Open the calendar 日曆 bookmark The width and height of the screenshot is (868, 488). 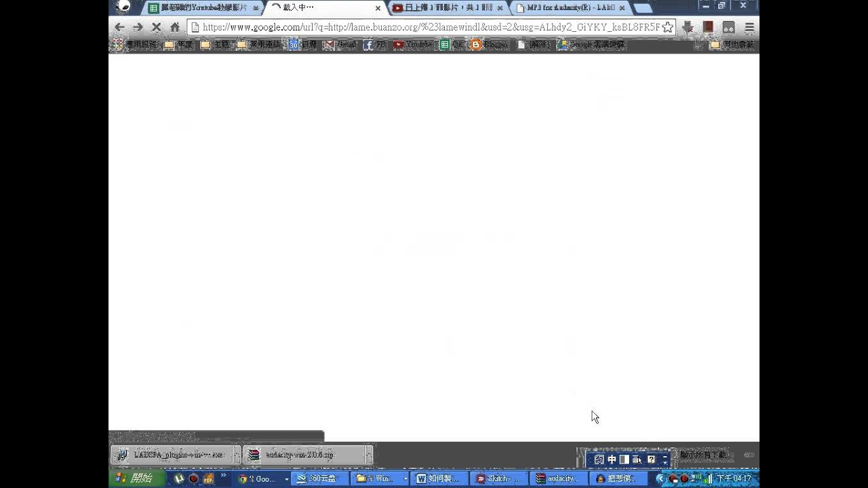click(x=302, y=45)
